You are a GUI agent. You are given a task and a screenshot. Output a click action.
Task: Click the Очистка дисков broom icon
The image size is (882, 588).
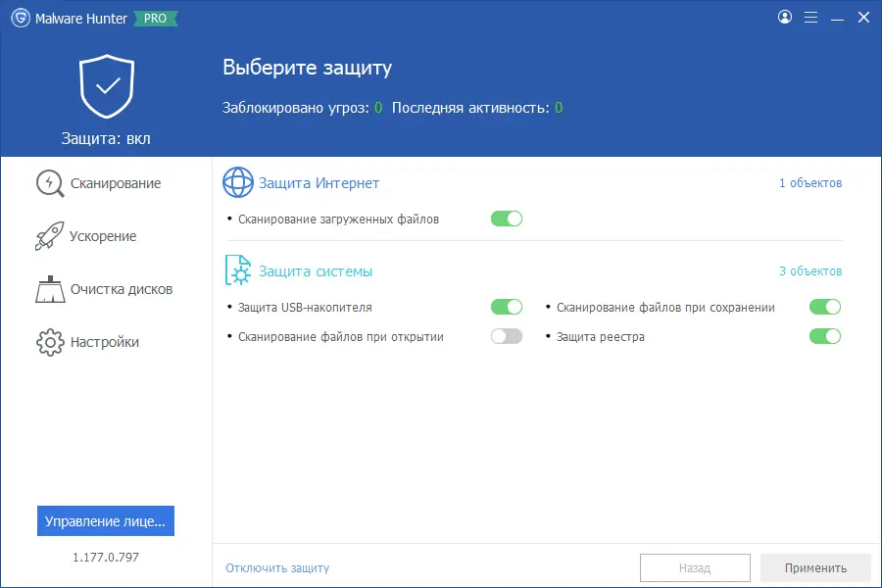pyautogui.click(x=49, y=289)
